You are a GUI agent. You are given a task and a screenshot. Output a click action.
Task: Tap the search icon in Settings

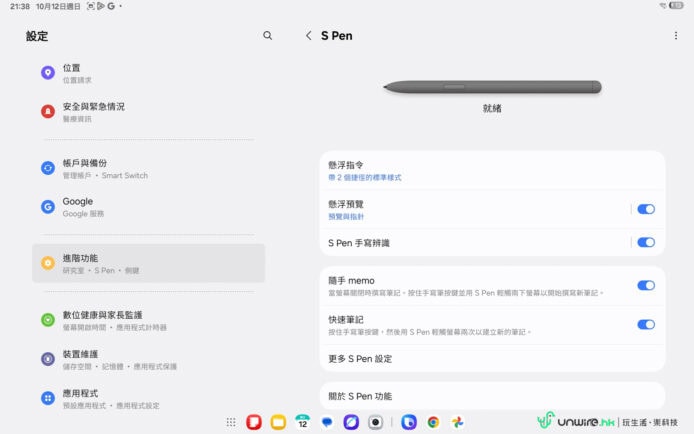click(x=267, y=36)
